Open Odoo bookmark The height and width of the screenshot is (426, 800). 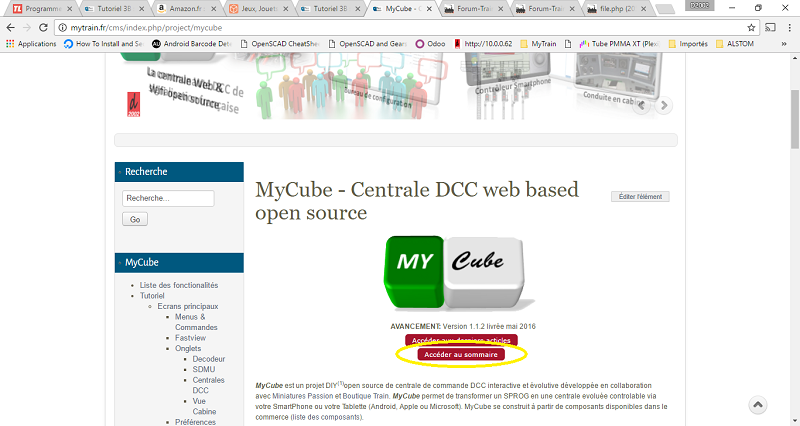pyautogui.click(x=430, y=44)
